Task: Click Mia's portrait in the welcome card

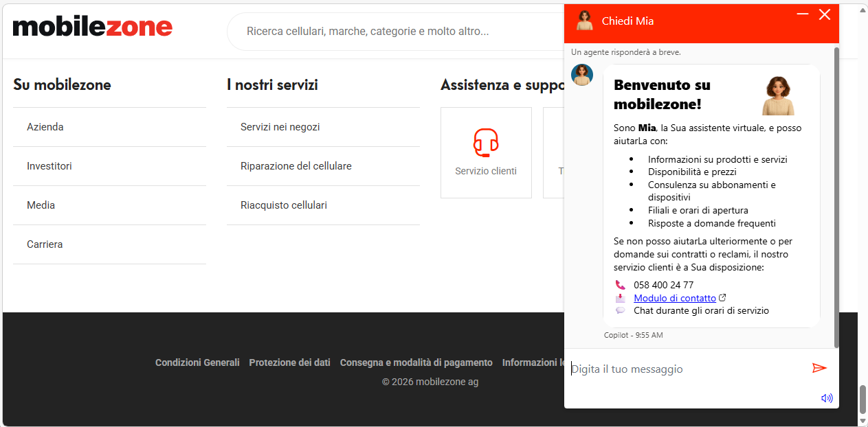Action: point(778,95)
